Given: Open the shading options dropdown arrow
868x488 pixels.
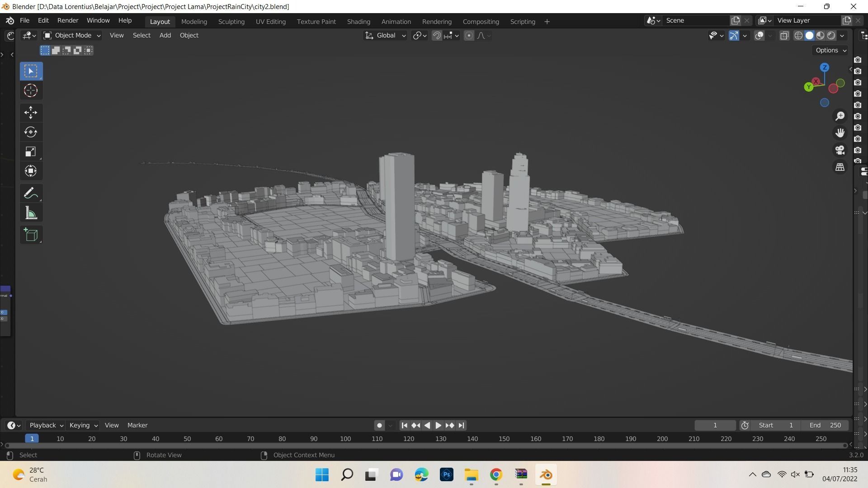Looking at the screenshot, I should (x=842, y=36).
